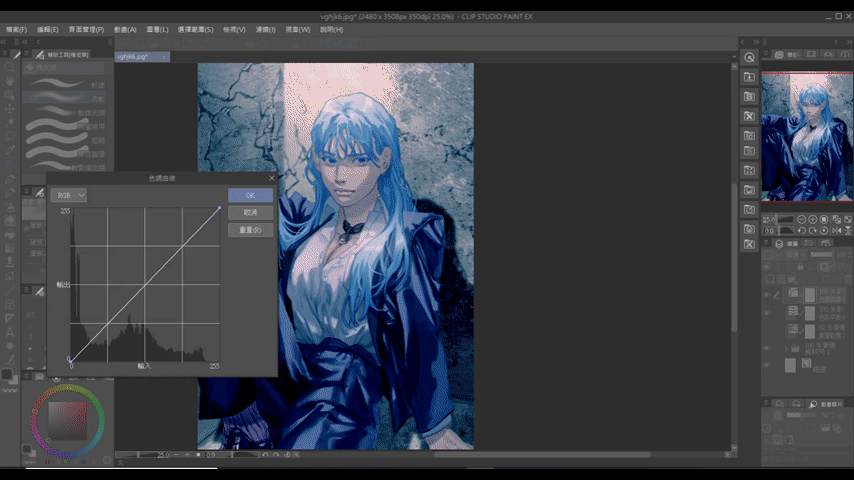
Task: Open the File menu
Action: 17,30
